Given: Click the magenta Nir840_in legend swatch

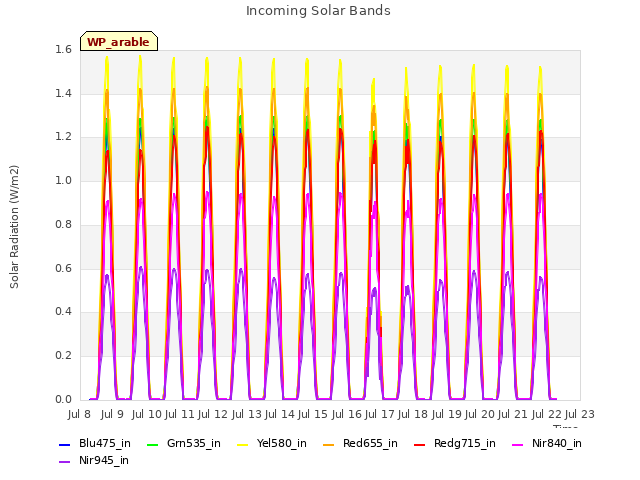Looking at the screenshot, I should [518, 444].
